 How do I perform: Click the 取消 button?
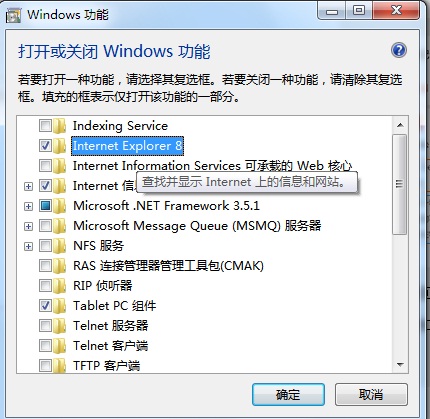[x=371, y=395]
